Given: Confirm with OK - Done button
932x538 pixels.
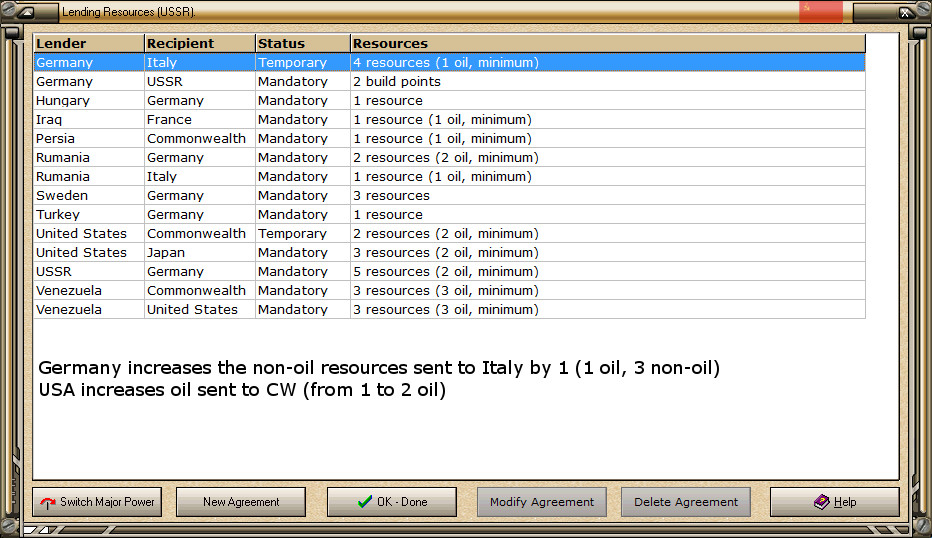Looking at the screenshot, I should 392,502.
